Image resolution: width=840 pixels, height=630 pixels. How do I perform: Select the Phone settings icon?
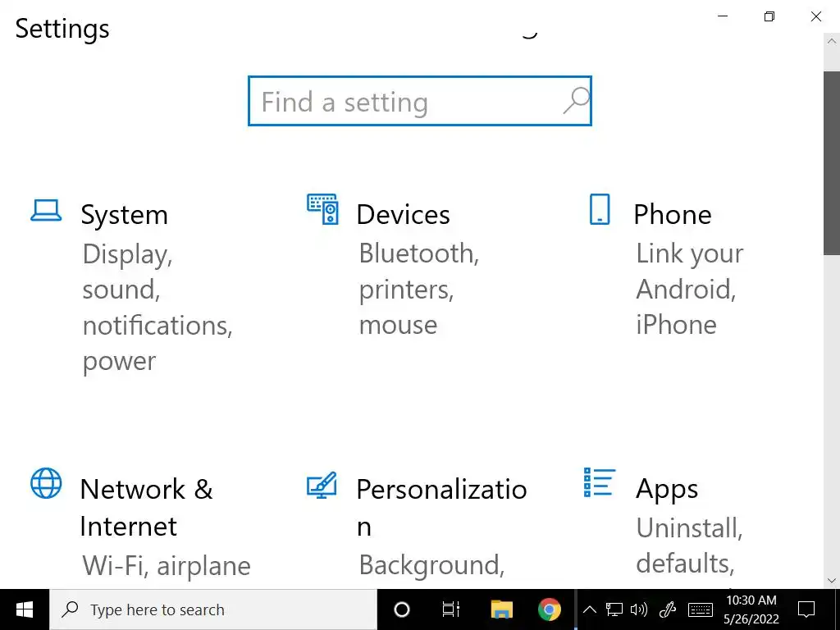600,210
